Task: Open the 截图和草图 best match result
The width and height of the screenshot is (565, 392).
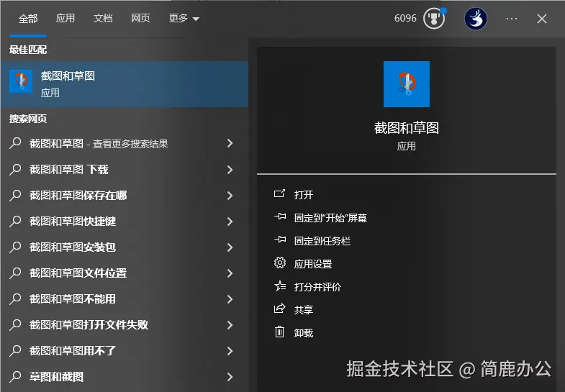Action: [x=125, y=84]
